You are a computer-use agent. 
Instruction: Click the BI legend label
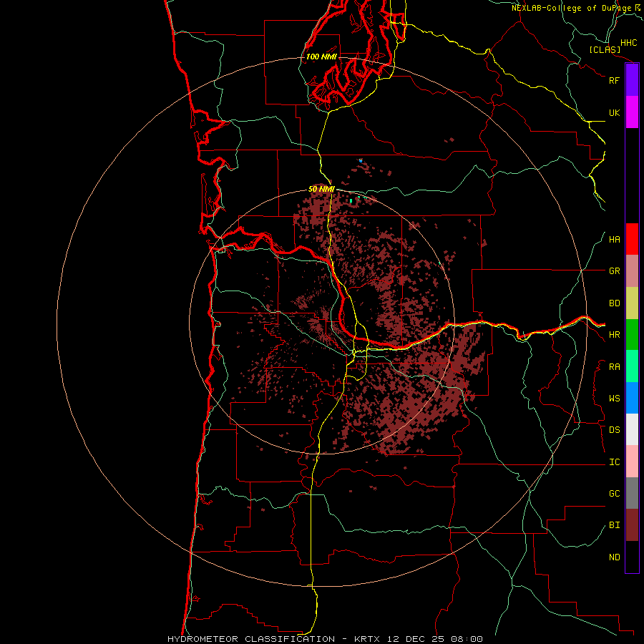[614, 525]
